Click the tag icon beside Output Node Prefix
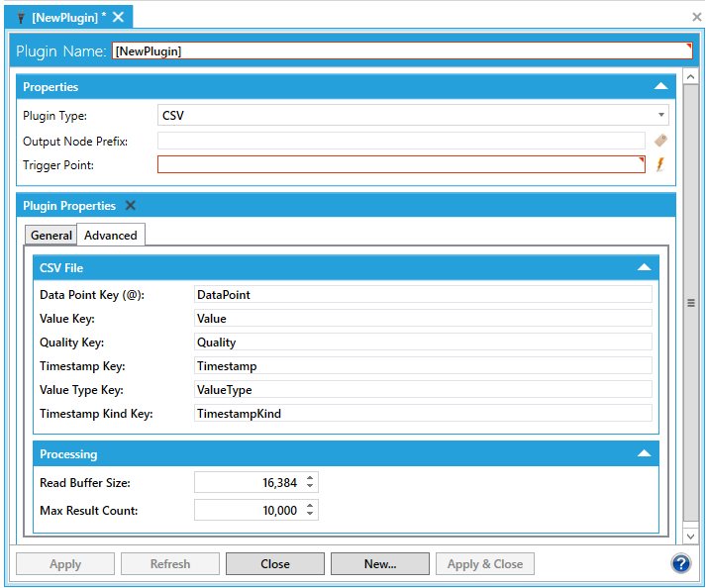Viewport: 706px width, 588px height. point(660,142)
